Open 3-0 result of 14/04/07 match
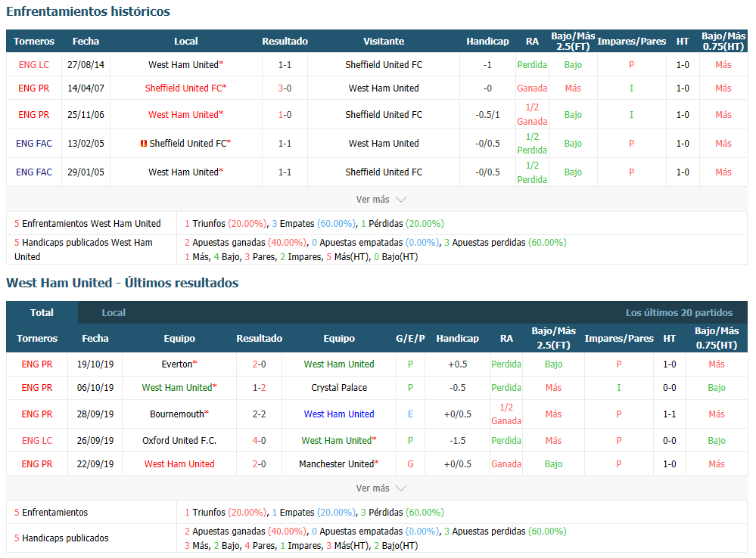The image size is (756, 558). click(285, 88)
